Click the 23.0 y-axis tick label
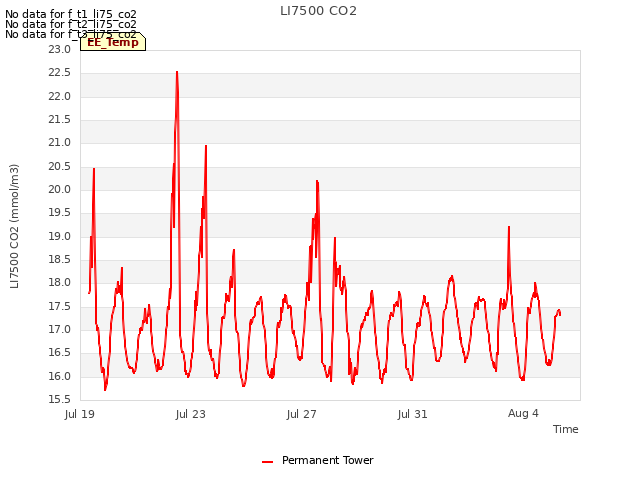Image resolution: width=640 pixels, height=480 pixels. click(60, 49)
